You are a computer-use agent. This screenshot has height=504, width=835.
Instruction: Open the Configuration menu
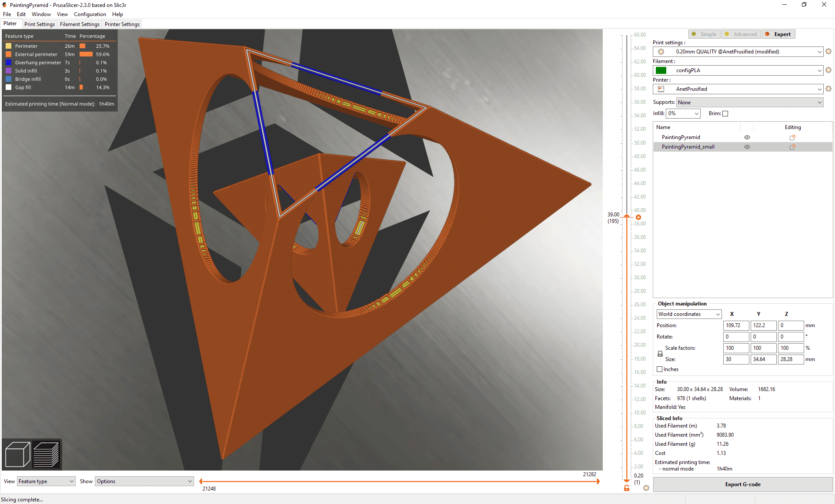(x=90, y=14)
